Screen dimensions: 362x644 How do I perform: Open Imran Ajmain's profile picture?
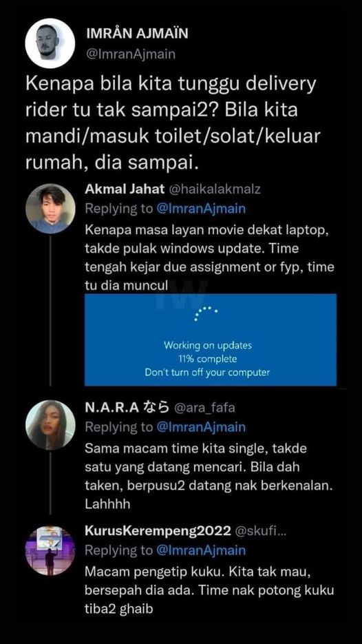[x=50, y=43]
